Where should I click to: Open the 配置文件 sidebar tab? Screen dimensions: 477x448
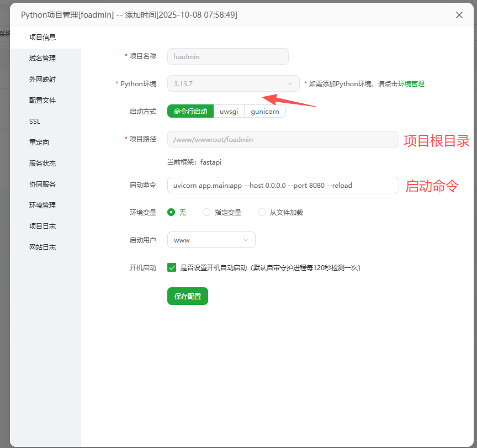coord(43,101)
